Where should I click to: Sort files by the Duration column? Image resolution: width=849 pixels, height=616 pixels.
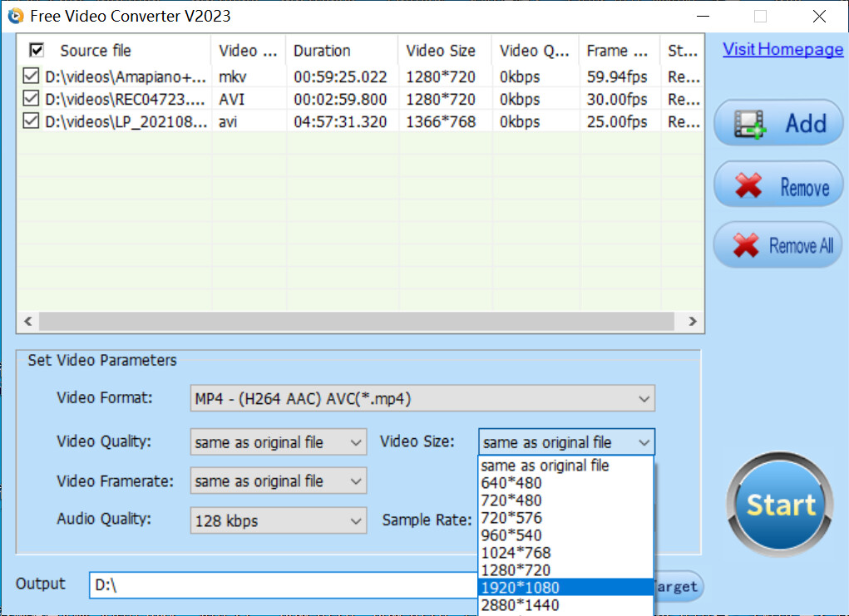coord(323,50)
